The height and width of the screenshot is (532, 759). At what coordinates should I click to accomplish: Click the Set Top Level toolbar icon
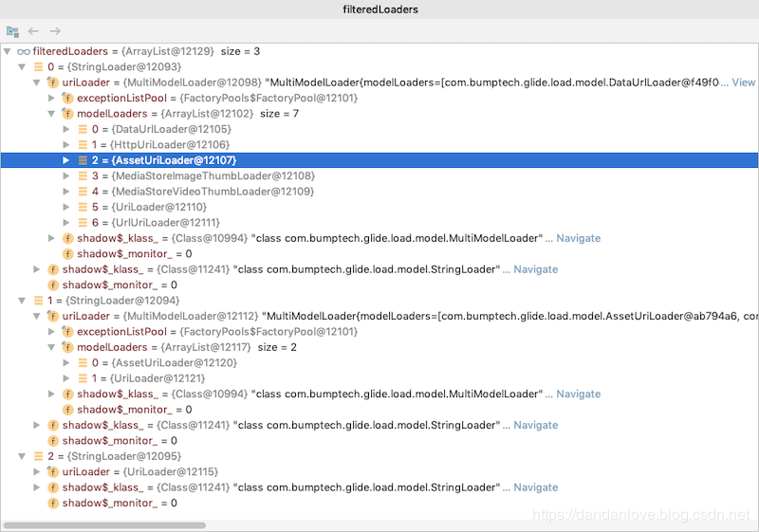12,31
